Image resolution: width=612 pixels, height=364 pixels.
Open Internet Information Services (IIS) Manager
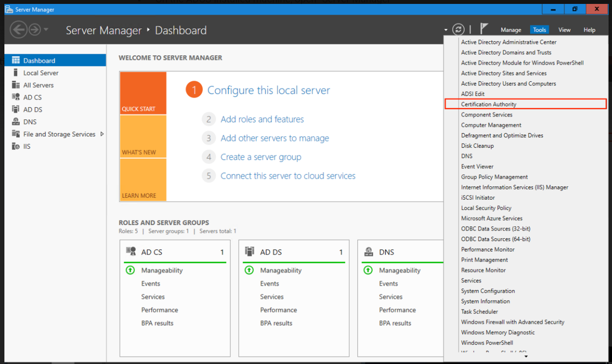tap(515, 187)
